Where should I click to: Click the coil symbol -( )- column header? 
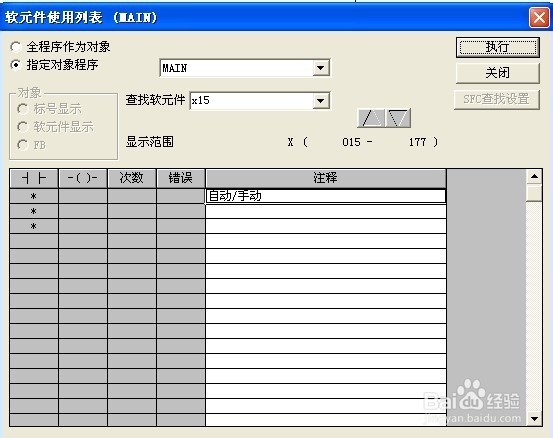point(83,178)
